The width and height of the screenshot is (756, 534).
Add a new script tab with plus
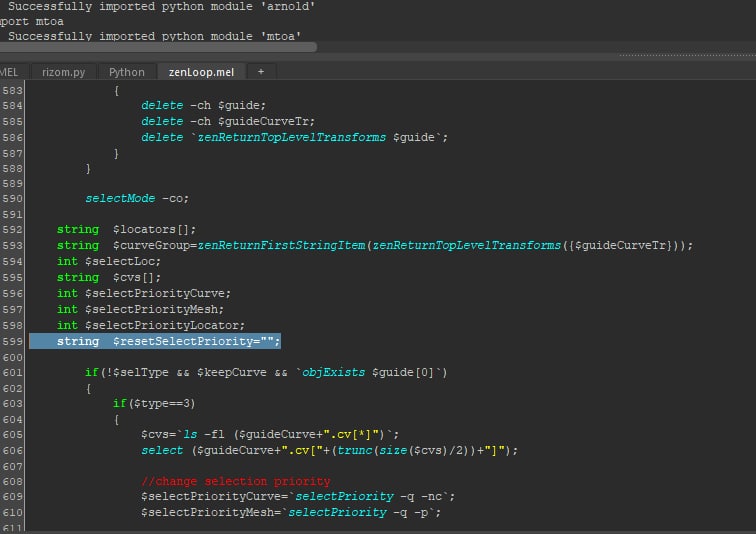pos(261,72)
